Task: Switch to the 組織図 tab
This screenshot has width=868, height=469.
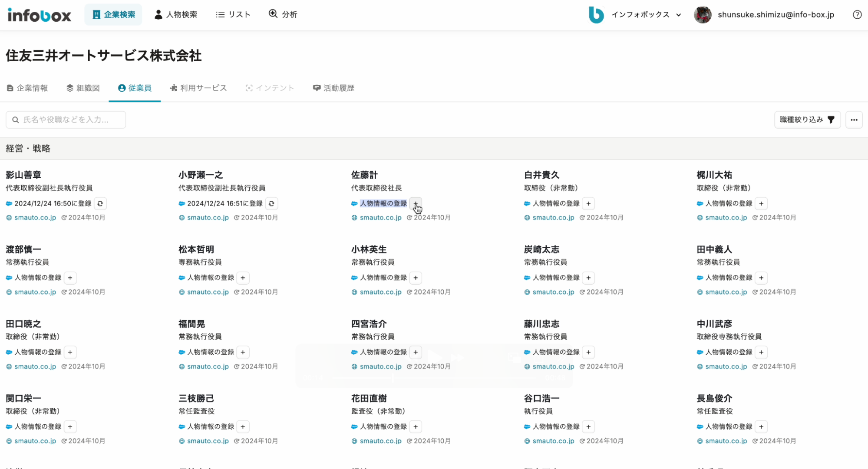Action: tap(83, 88)
